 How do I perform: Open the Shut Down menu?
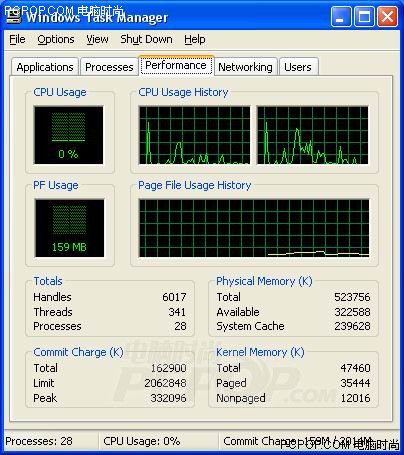pyautogui.click(x=146, y=39)
